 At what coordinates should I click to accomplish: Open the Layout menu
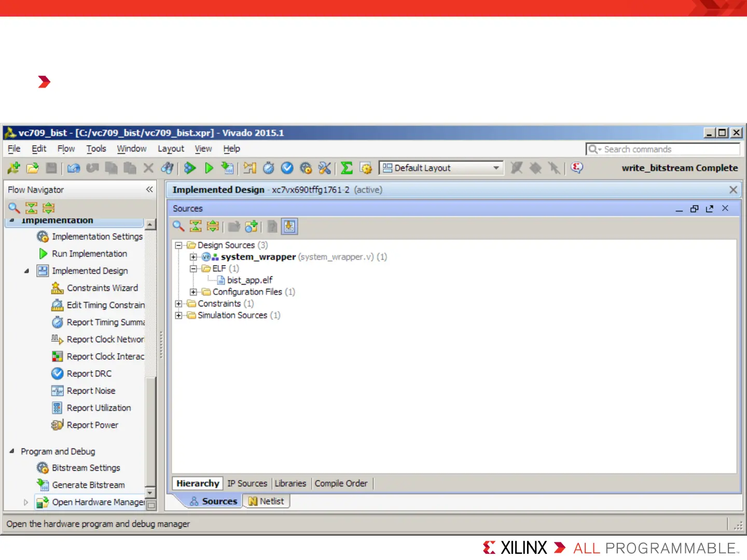171,149
